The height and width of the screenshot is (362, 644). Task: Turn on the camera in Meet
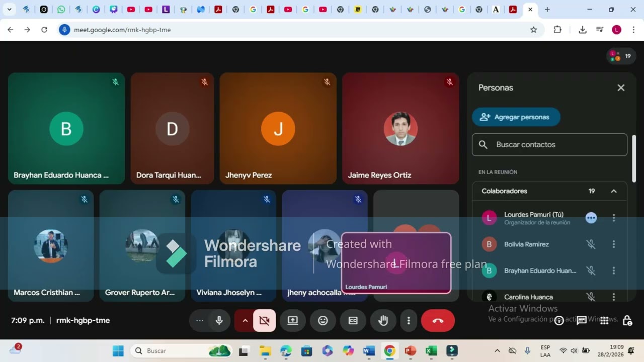[x=264, y=320]
